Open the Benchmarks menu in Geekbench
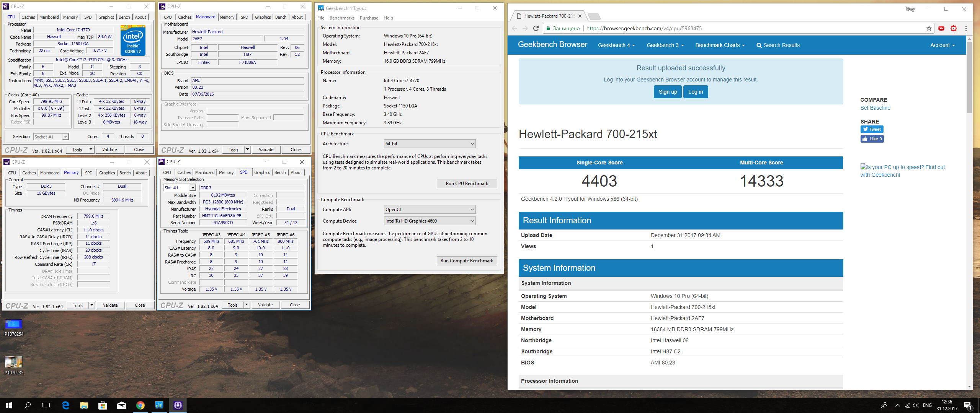 tap(342, 18)
